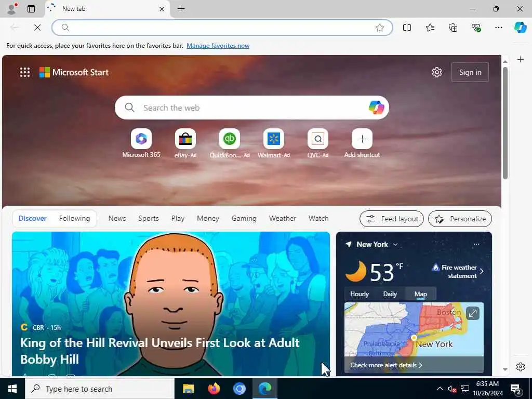Open Settings and more ellipsis menu
The height and width of the screenshot is (399, 532).
click(499, 28)
